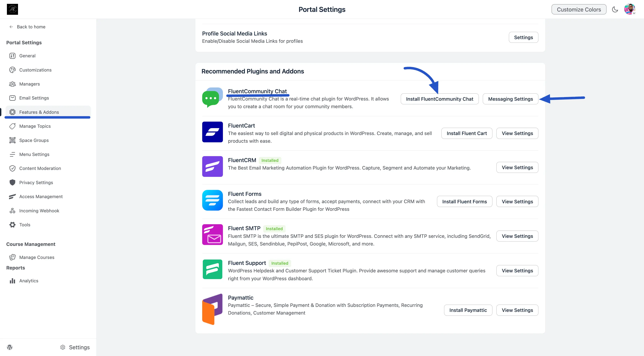Open Menu Settings in sidebar

tap(48, 154)
